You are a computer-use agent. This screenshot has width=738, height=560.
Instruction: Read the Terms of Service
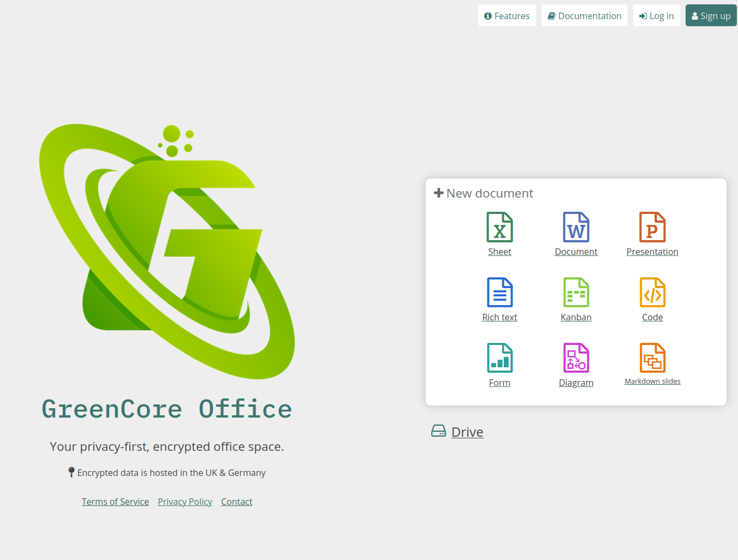[115, 502]
